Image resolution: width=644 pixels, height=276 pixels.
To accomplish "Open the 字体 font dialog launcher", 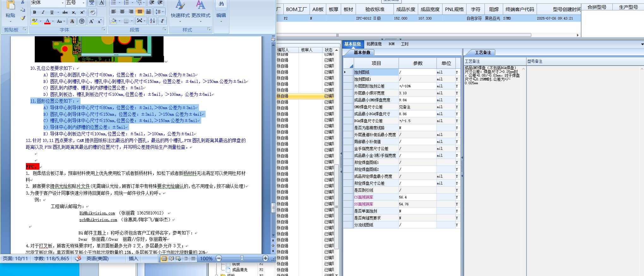I will click(x=103, y=29).
